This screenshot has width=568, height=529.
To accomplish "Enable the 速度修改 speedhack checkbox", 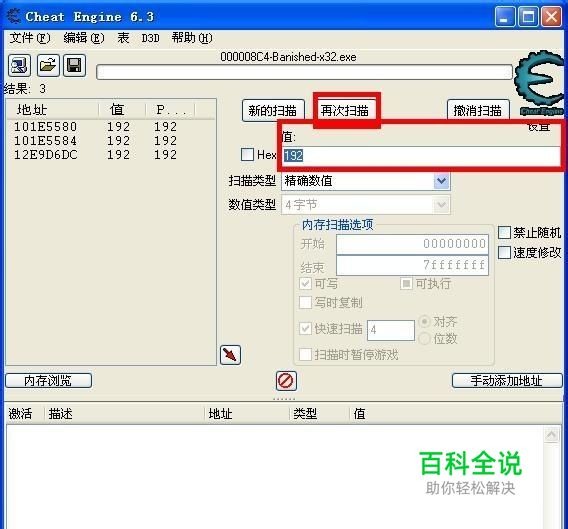I will point(504,253).
